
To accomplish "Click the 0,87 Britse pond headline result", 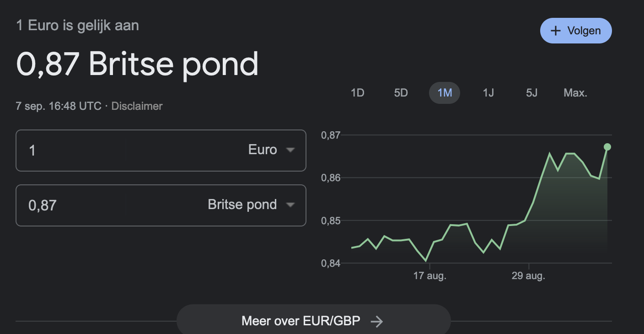I will (x=137, y=64).
